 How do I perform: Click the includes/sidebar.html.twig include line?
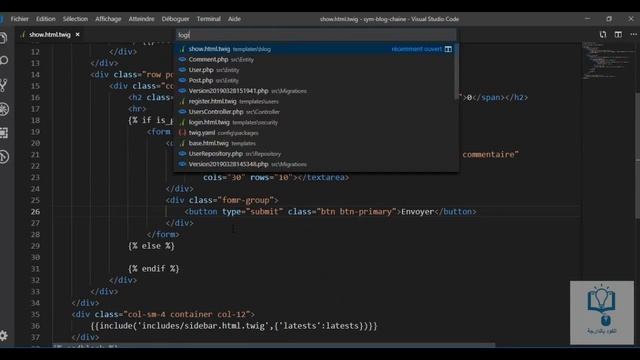tap(234, 326)
